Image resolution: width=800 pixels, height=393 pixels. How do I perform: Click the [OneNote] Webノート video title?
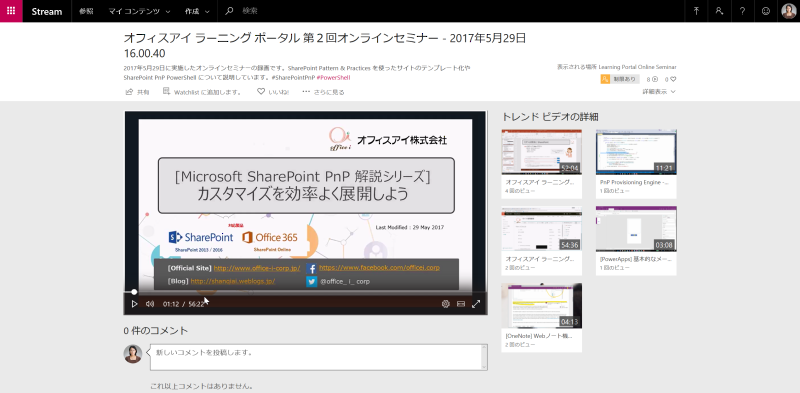click(539, 336)
